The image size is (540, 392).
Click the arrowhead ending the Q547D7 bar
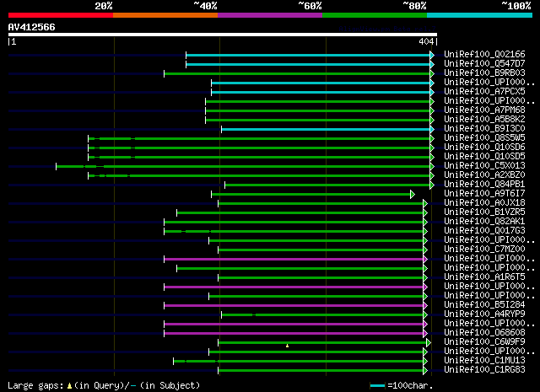432,64
